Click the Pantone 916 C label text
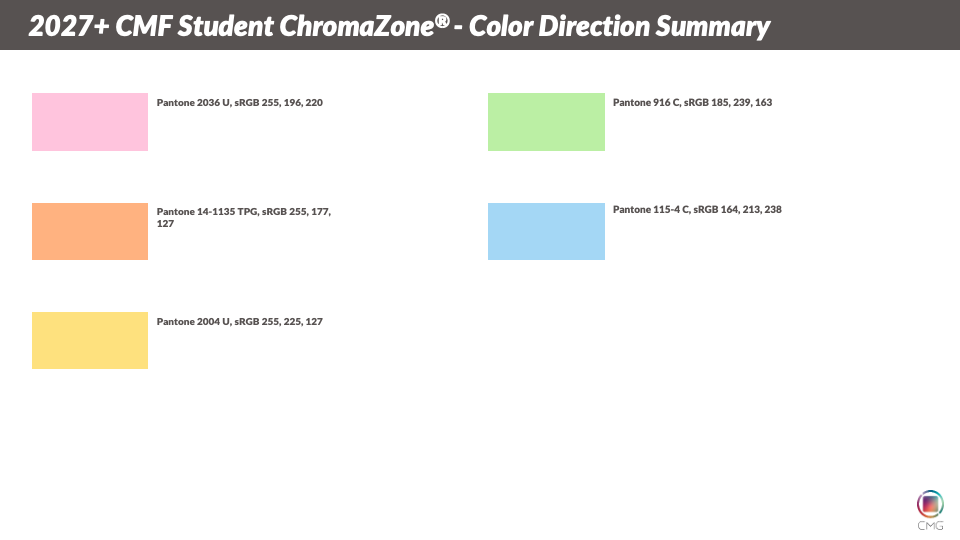This screenshot has height=540, width=960. (647, 102)
